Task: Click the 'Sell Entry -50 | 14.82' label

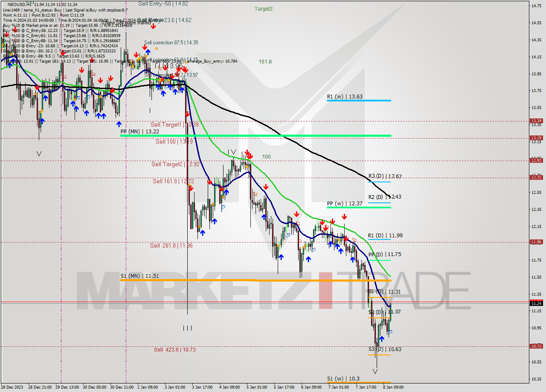Action: click(163, 3)
